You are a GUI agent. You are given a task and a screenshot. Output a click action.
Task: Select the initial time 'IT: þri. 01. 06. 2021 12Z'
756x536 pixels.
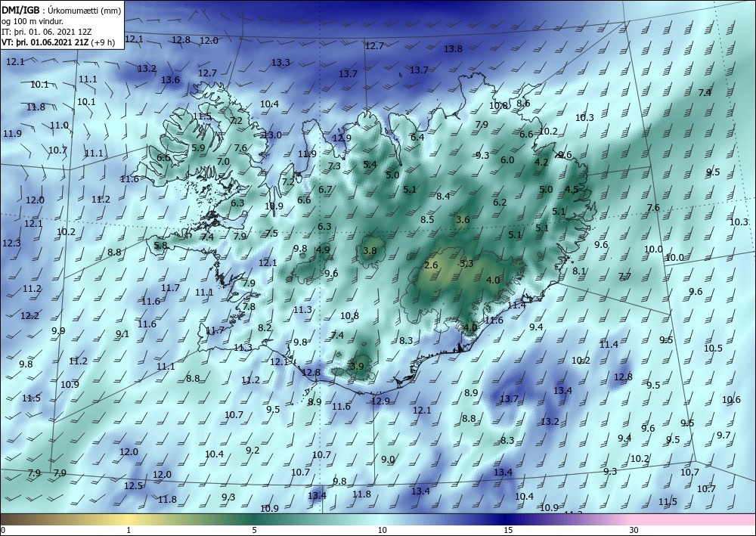tap(46, 32)
